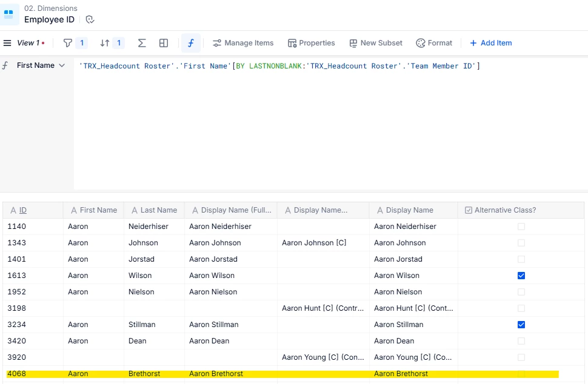The width and height of the screenshot is (588, 384).
Task: Click the formula symbol left of First Name
Action: [5, 65]
